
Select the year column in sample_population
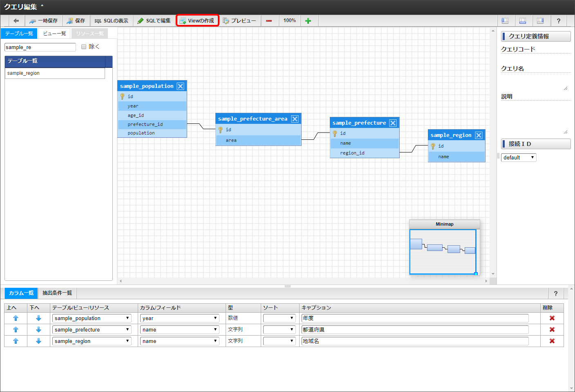point(152,106)
